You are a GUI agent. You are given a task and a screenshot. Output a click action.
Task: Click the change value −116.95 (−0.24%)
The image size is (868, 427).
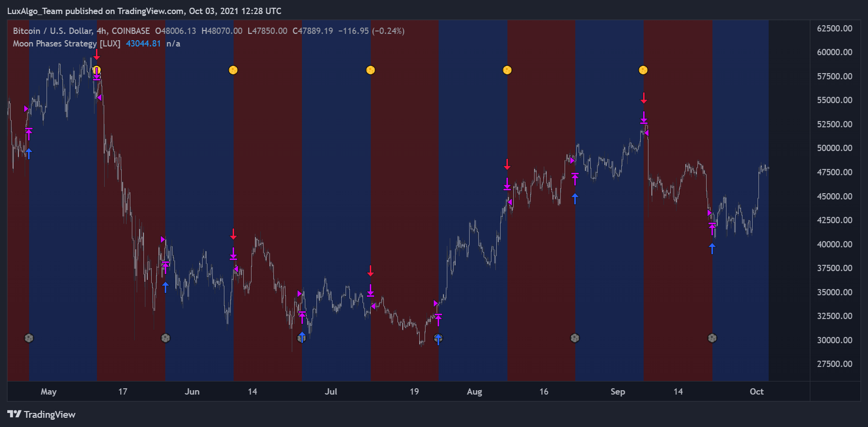371,31
